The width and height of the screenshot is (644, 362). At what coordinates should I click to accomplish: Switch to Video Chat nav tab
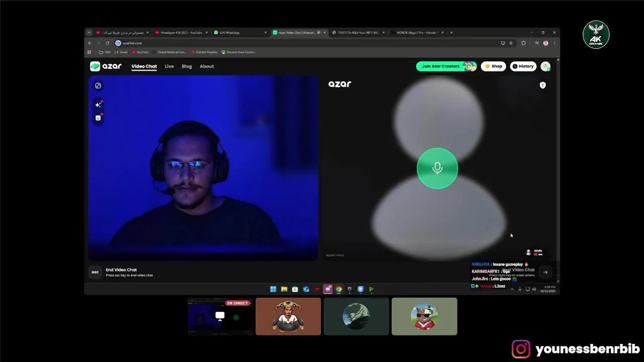144,66
